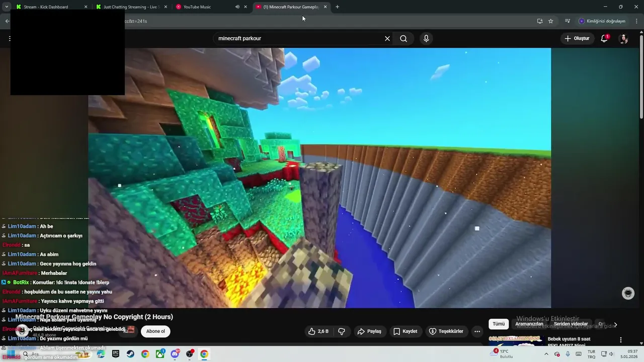This screenshot has width=644, height=362.
Task: Mute audio on YouTube Music tab
Action: 237,7
